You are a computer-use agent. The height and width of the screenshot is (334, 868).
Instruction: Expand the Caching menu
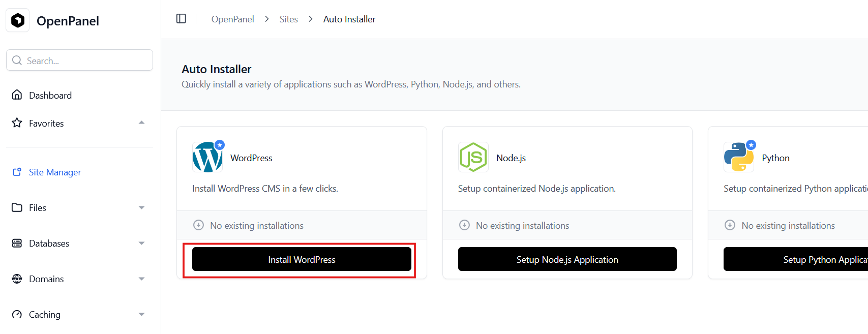[x=141, y=314]
